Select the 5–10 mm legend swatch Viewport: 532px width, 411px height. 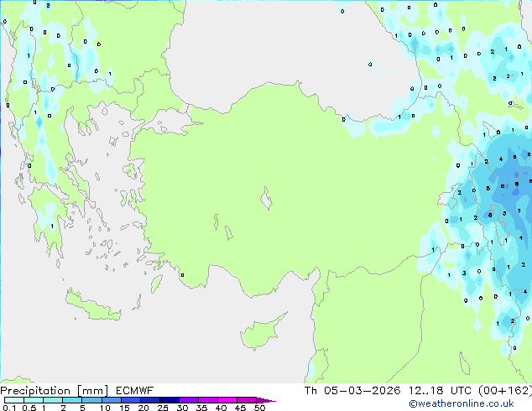point(91,400)
